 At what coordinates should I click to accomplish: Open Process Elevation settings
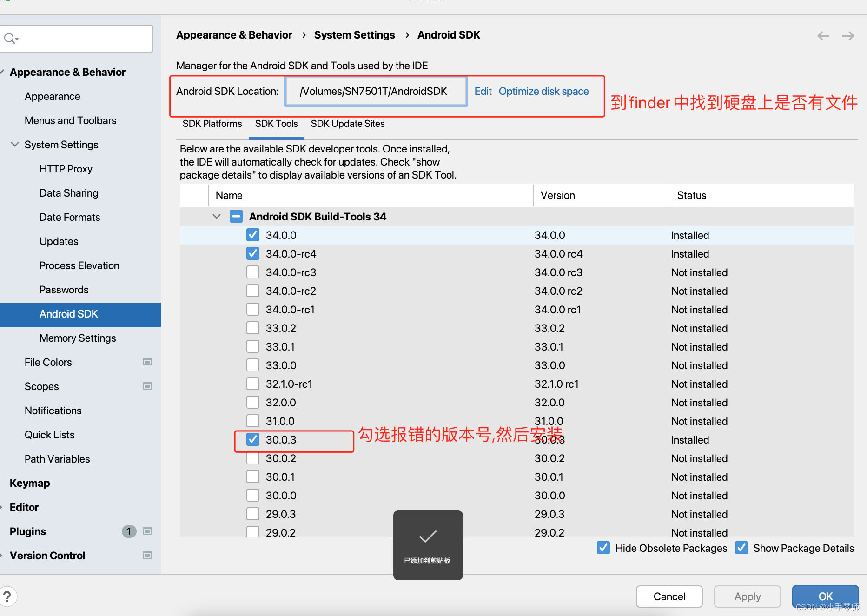tap(79, 265)
